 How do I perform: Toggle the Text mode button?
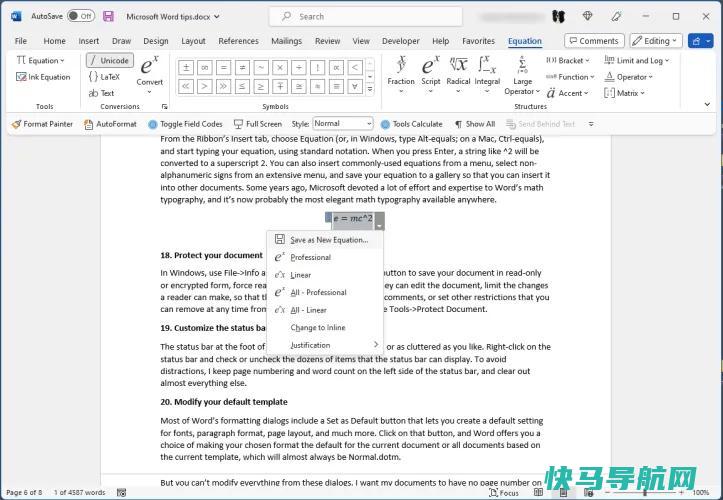point(101,93)
